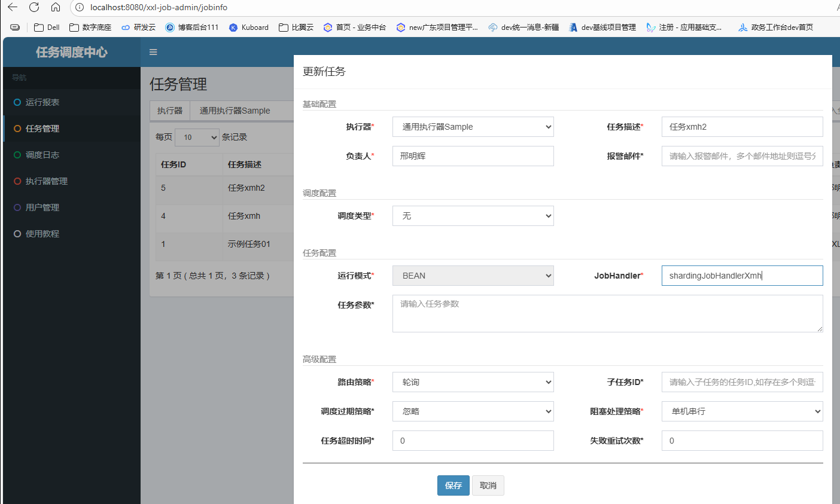
Task: Click the 报警邮件 input field
Action: click(742, 156)
